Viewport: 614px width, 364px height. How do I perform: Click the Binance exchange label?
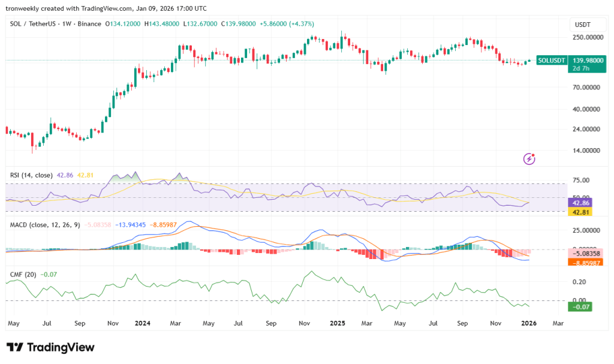[x=89, y=24]
